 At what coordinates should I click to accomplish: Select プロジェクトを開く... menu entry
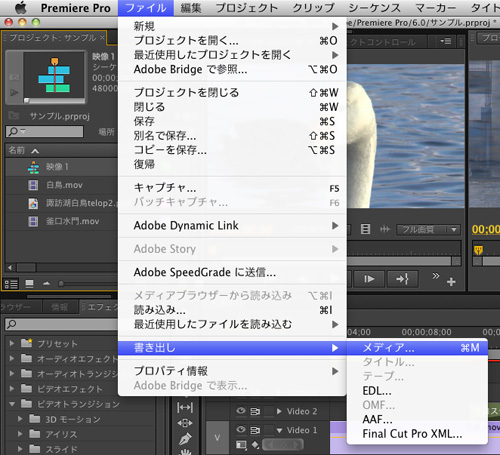[232, 40]
